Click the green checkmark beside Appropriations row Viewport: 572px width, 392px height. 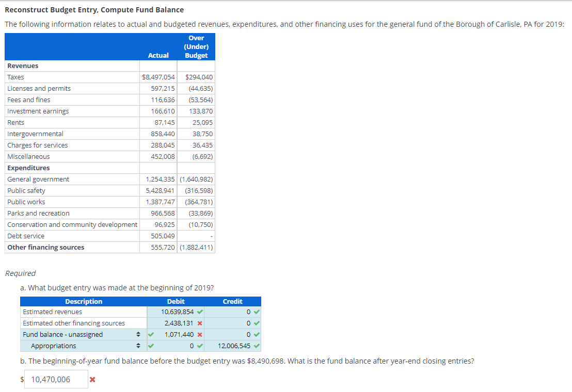click(x=150, y=346)
